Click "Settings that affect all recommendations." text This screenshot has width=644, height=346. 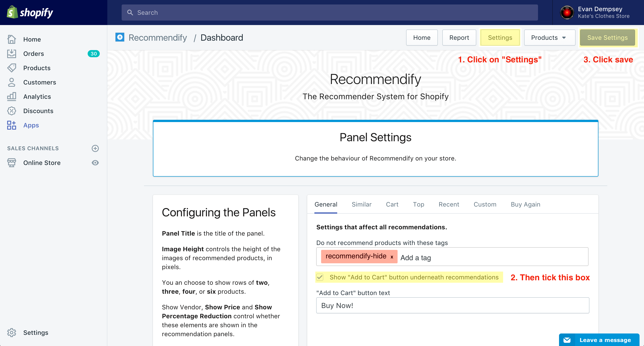[x=381, y=227]
